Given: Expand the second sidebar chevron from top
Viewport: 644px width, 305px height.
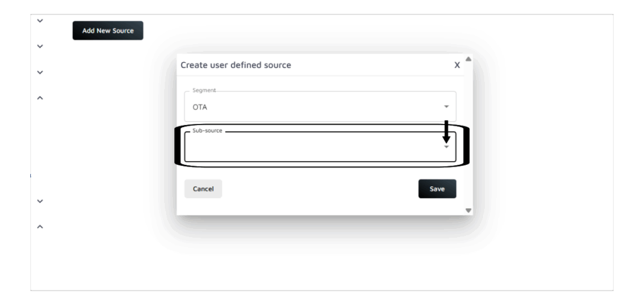Looking at the screenshot, I should click(x=40, y=47).
